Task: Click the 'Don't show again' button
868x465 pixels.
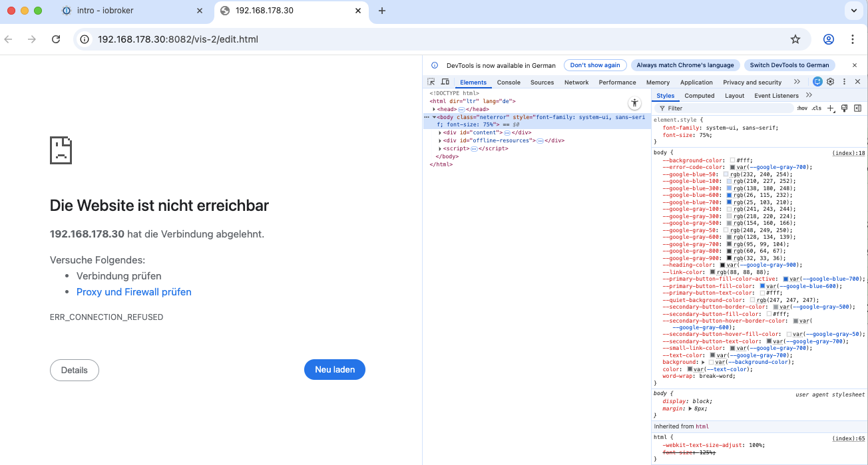Action: (x=595, y=65)
